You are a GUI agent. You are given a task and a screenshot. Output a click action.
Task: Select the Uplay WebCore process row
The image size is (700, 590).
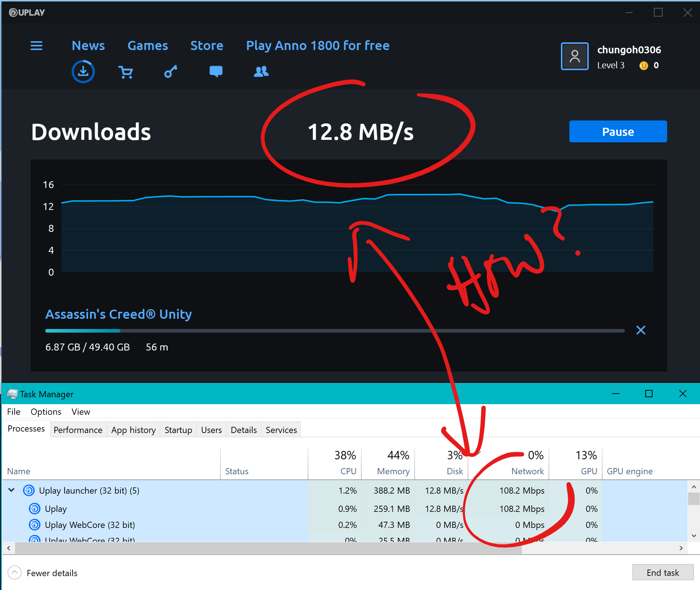click(x=89, y=525)
